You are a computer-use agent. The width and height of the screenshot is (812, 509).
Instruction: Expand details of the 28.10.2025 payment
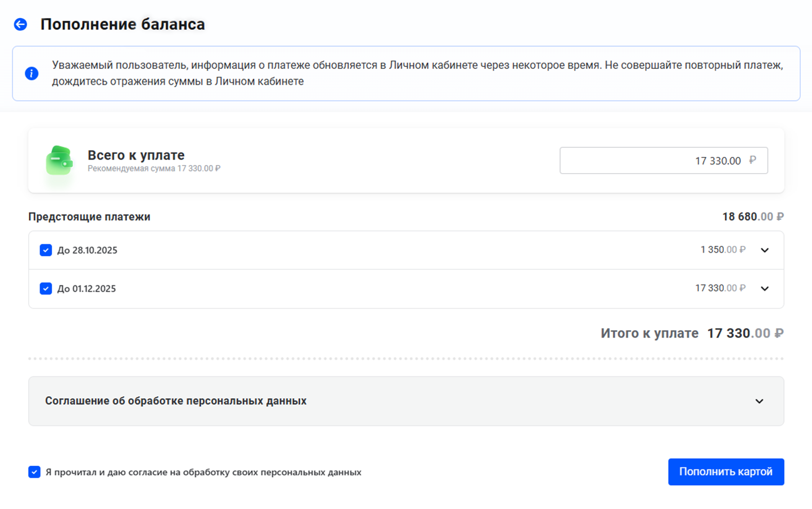click(764, 250)
